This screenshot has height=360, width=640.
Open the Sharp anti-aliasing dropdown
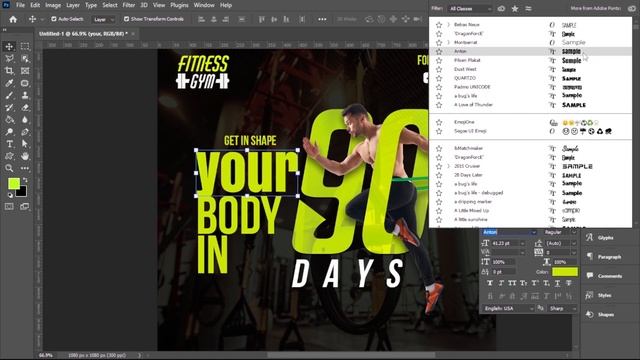[x=562, y=309]
